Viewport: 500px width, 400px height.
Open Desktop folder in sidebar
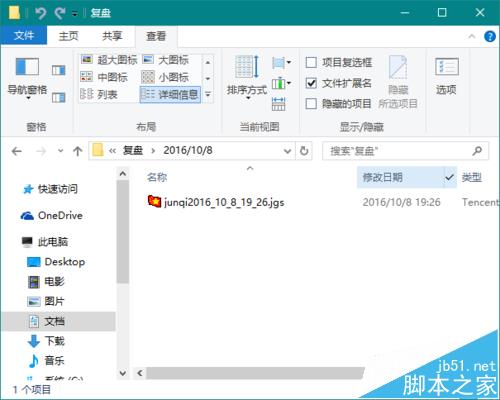click(x=56, y=262)
